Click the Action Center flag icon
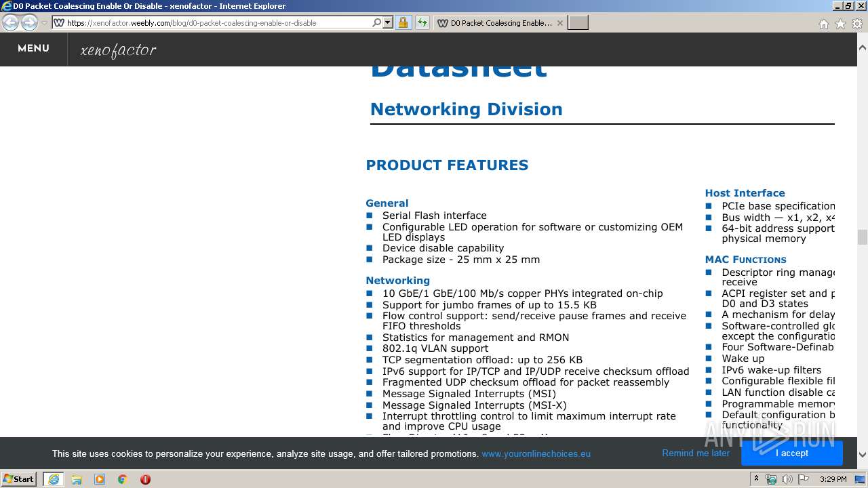 click(803, 479)
